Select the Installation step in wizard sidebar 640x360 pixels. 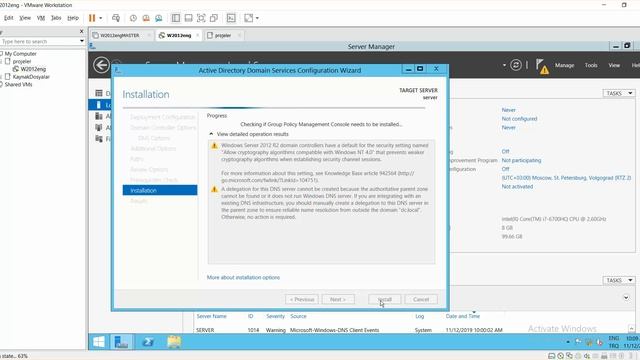tap(160, 190)
